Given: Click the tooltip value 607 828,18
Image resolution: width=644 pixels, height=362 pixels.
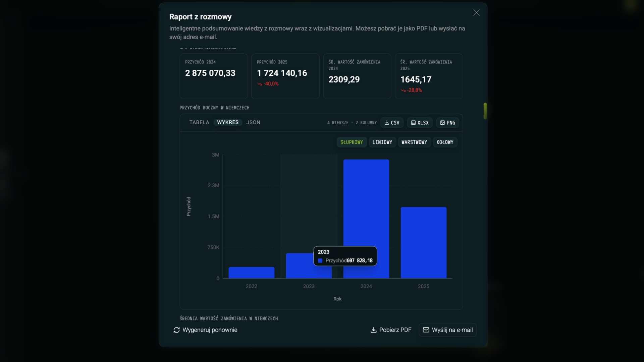Looking at the screenshot, I should (360, 261).
